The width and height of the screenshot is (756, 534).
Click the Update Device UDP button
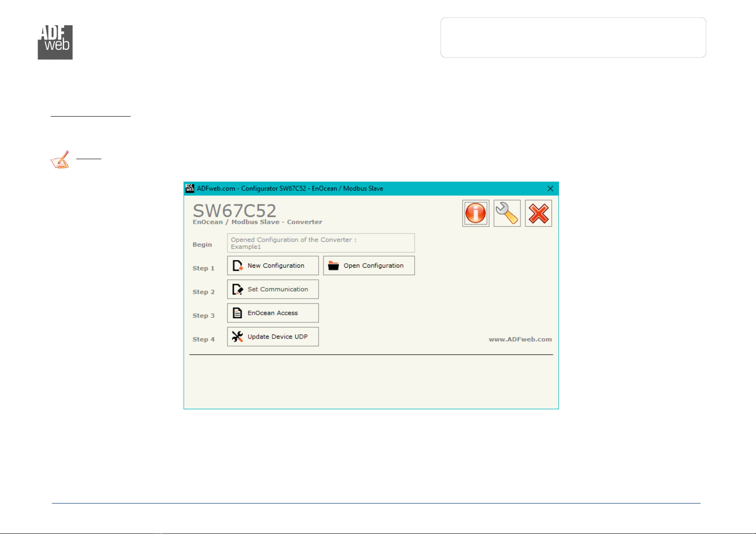pos(273,337)
